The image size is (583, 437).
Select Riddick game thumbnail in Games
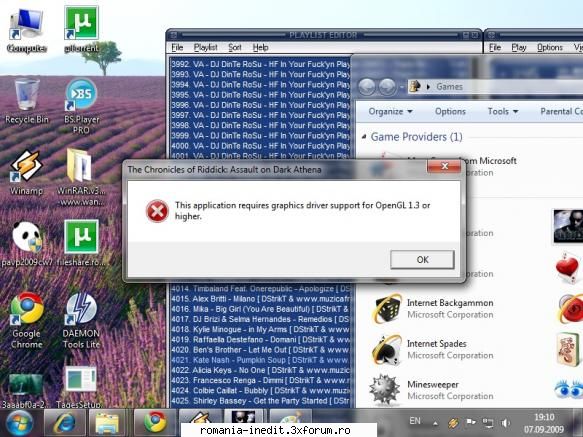click(x=568, y=226)
